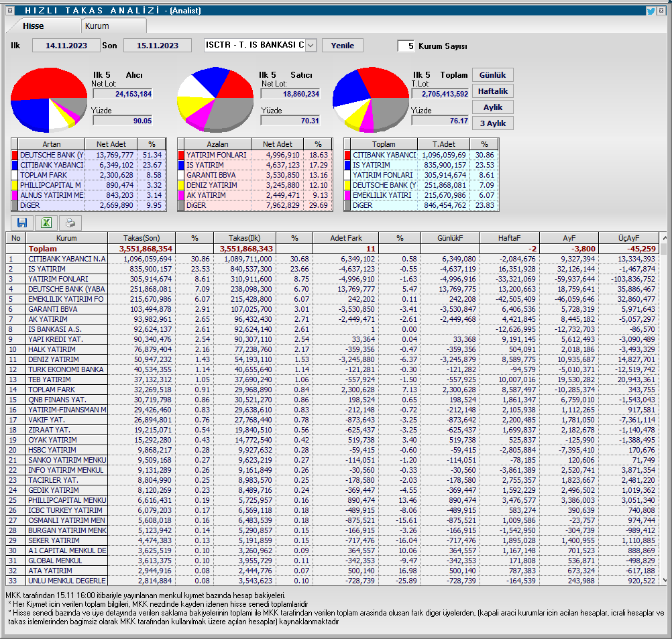Sort by the Takas(Son) column header

coord(142,238)
